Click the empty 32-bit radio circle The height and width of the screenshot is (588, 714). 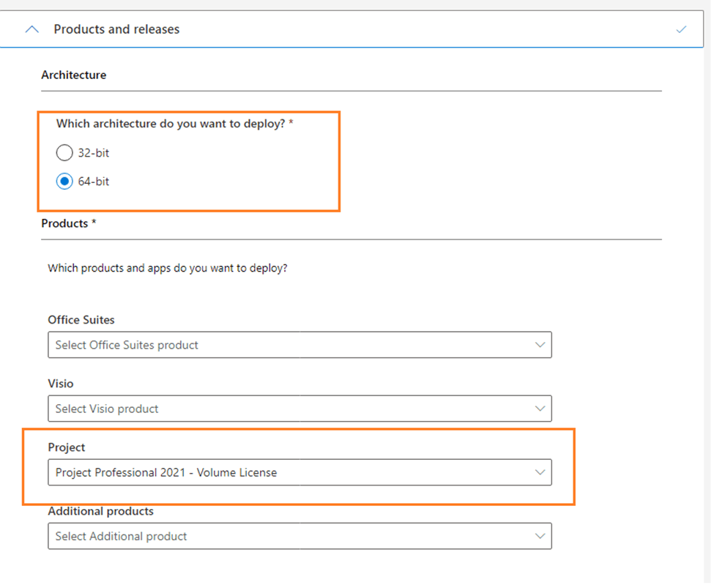click(64, 152)
